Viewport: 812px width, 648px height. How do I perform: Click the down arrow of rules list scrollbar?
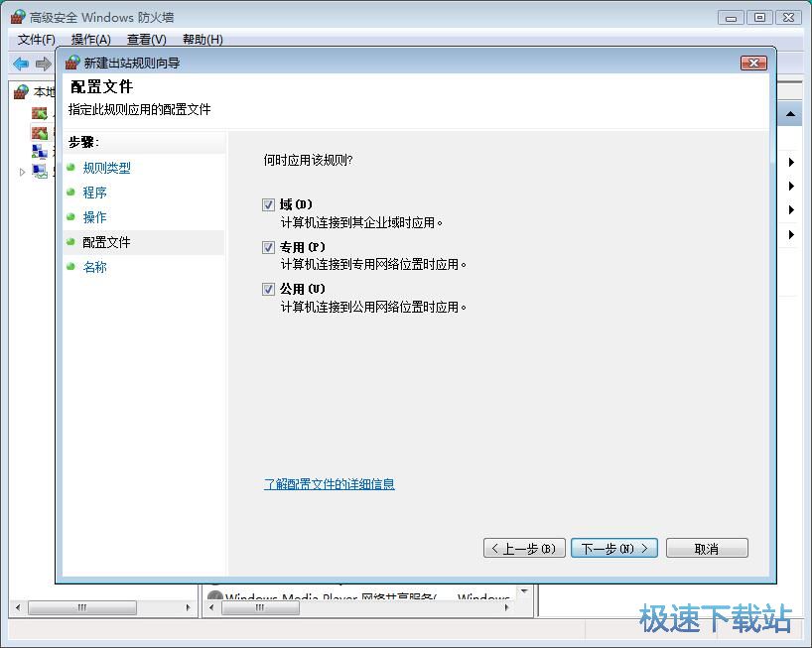point(524,591)
